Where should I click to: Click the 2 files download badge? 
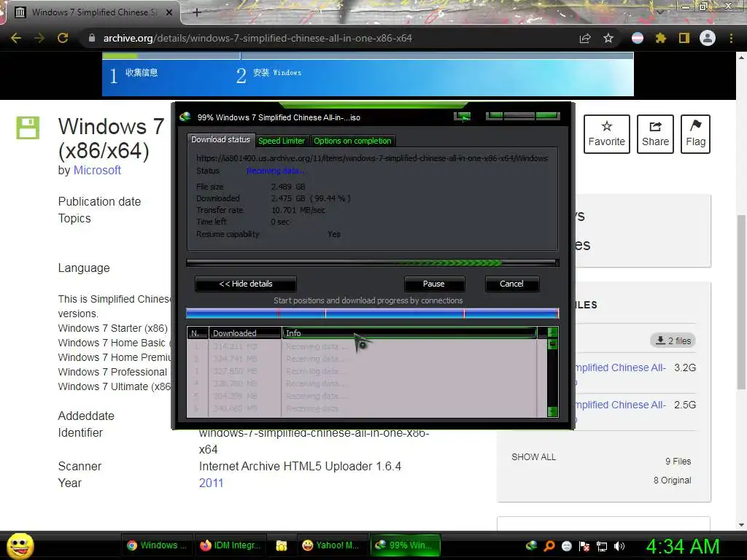673,341
